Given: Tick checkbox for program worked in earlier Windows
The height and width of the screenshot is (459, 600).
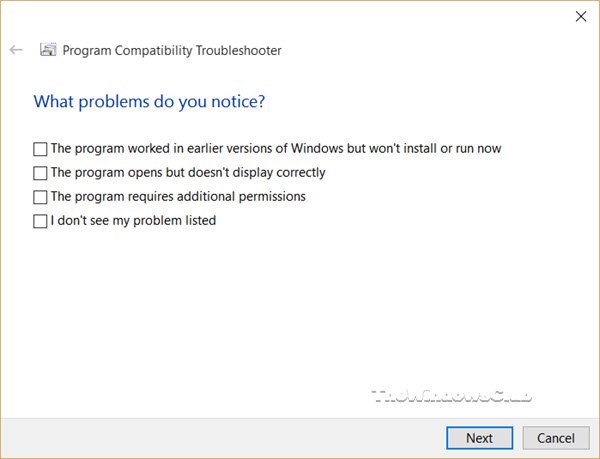Looking at the screenshot, I should point(40,149).
